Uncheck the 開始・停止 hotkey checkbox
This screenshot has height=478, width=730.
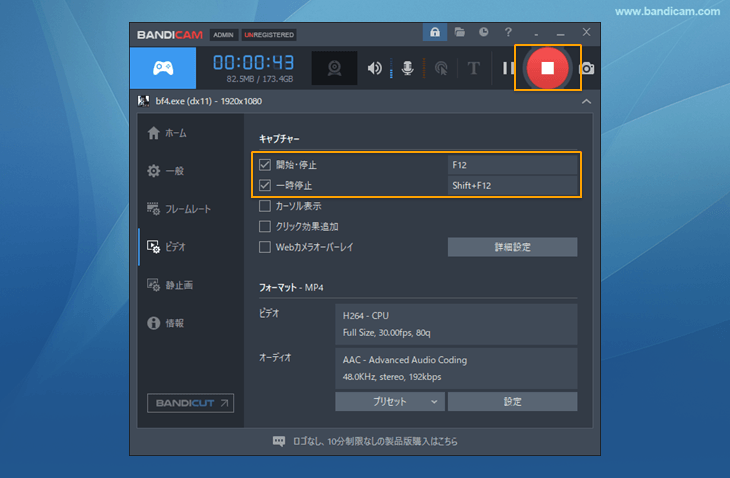(x=265, y=164)
